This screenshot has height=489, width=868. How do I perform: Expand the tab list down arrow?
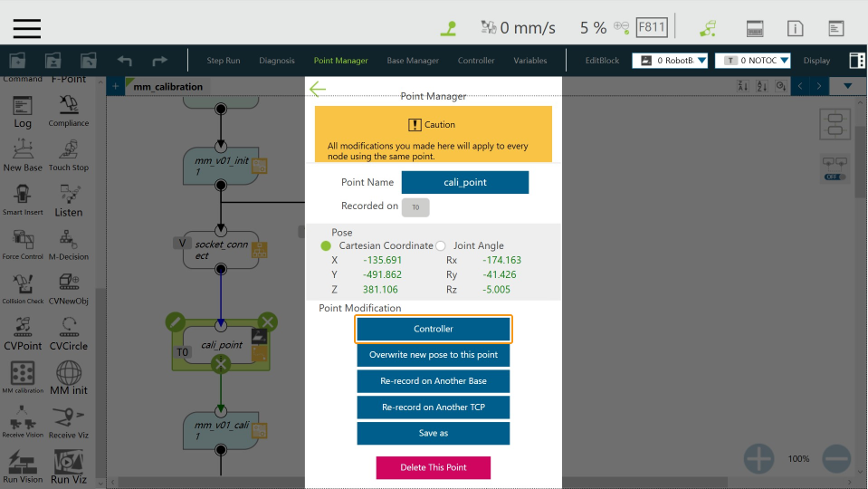tap(847, 86)
